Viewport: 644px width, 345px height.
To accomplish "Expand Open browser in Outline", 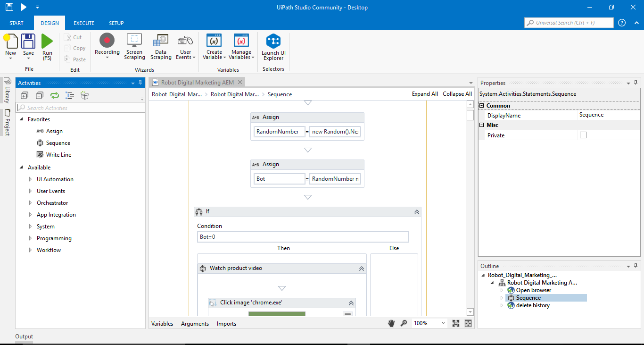I will (502, 290).
